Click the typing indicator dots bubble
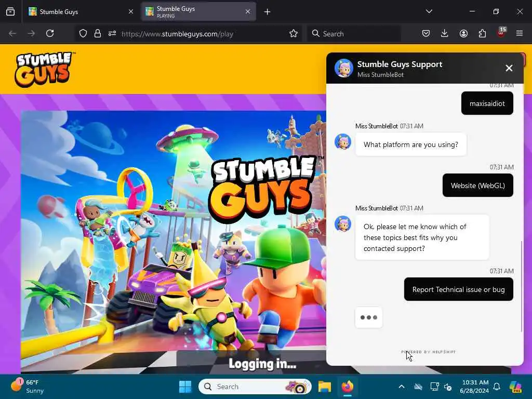532x399 pixels. [x=369, y=317]
